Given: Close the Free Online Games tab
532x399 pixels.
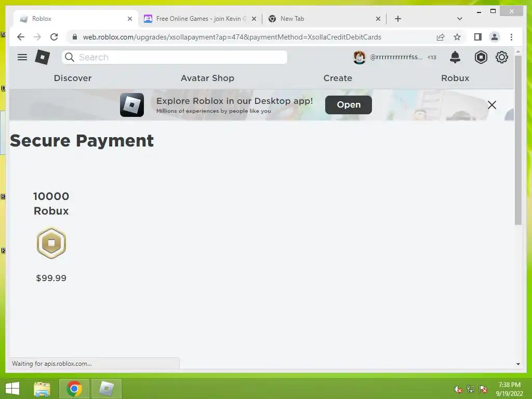Looking at the screenshot, I should coord(254,19).
